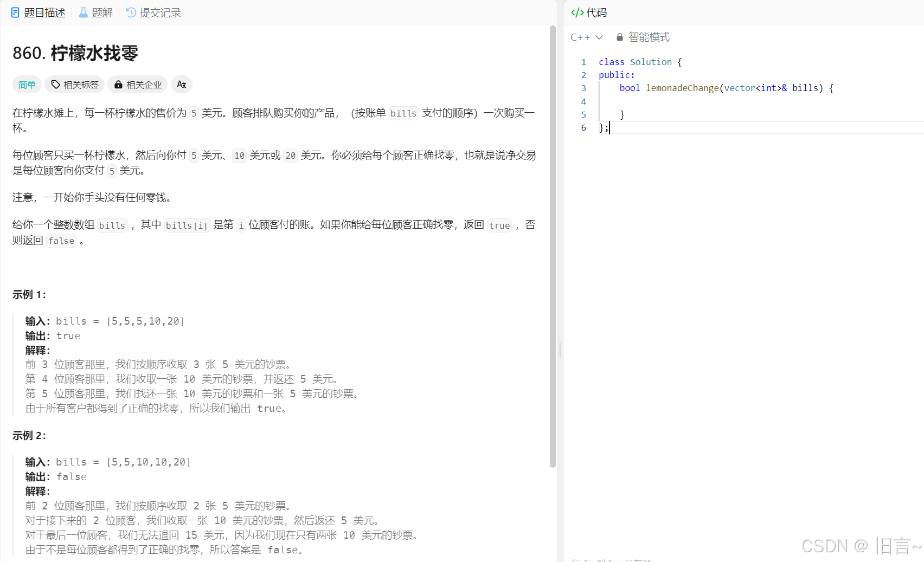Click the 题解 flask icon
924x562 pixels.
coord(84,12)
